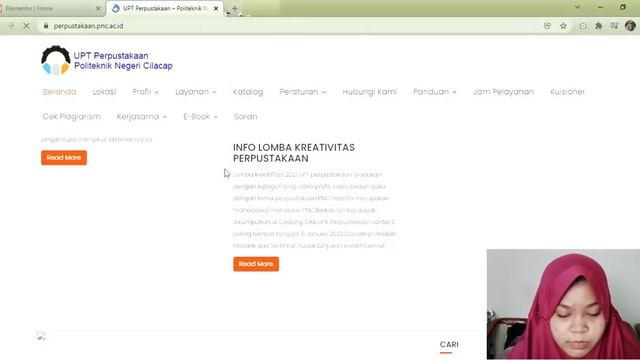640x360 pixels.
Task: Restore down the Chrome window
Action: point(622,7)
